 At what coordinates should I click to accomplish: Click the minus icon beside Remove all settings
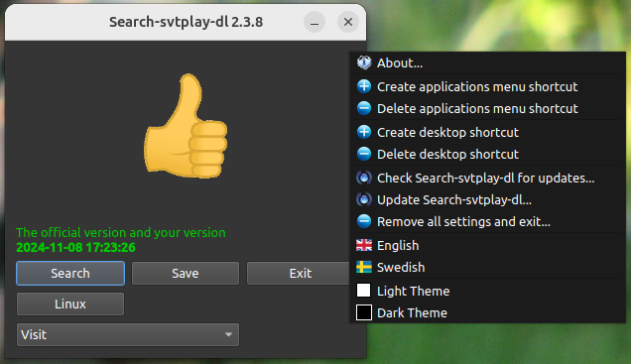[364, 221]
